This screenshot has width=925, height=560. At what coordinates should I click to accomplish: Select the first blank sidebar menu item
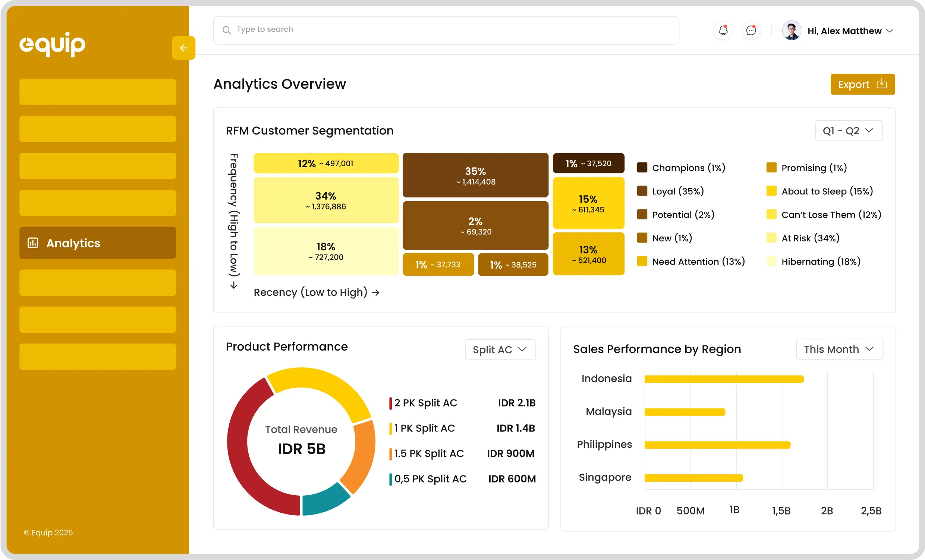point(98,92)
